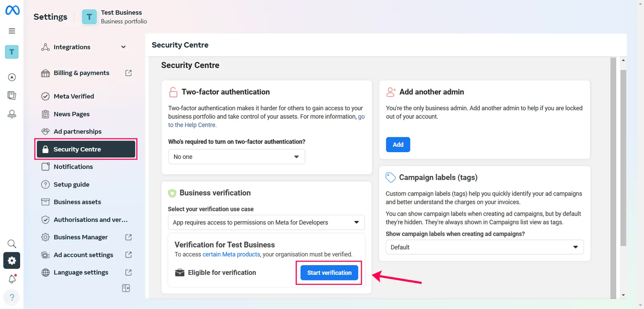Follow the 'certain Meta products' link
Screen dimensions: 644x309
click(x=231, y=254)
